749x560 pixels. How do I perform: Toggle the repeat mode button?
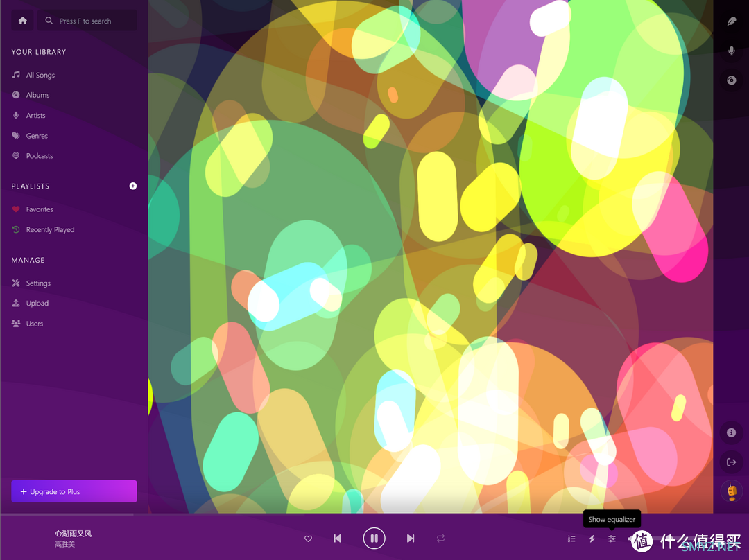440,539
